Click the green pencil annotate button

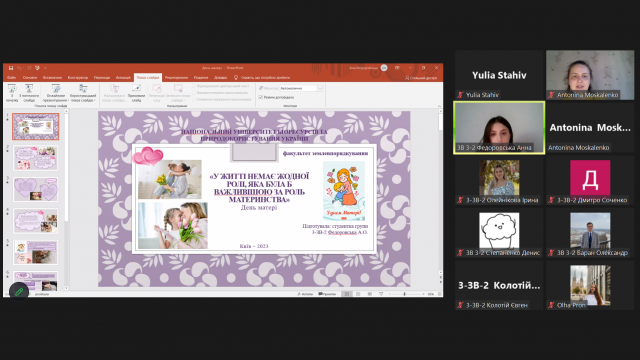click(19, 291)
